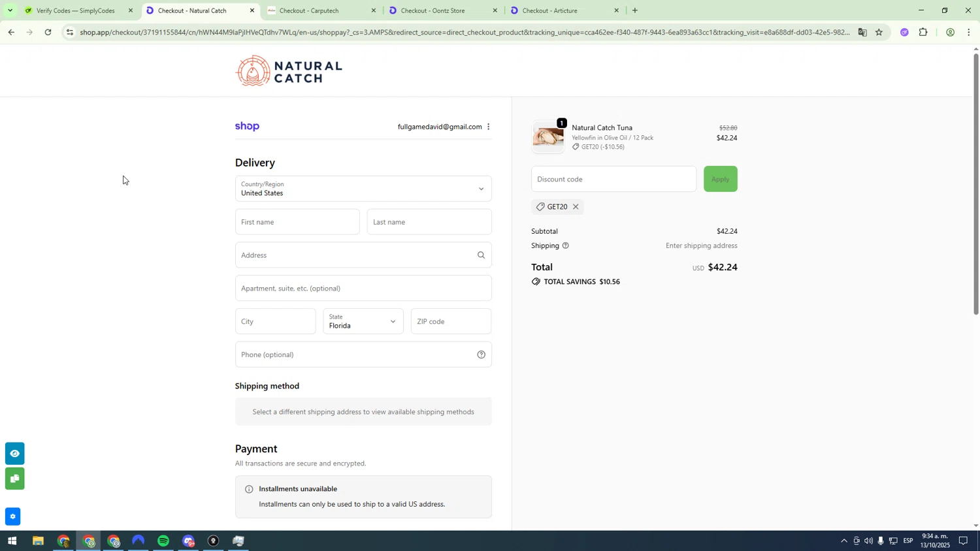The height and width of the screenshot is (551, 980).
Task: Open the tab search dropdown arrow
Action: pos(10,10)
